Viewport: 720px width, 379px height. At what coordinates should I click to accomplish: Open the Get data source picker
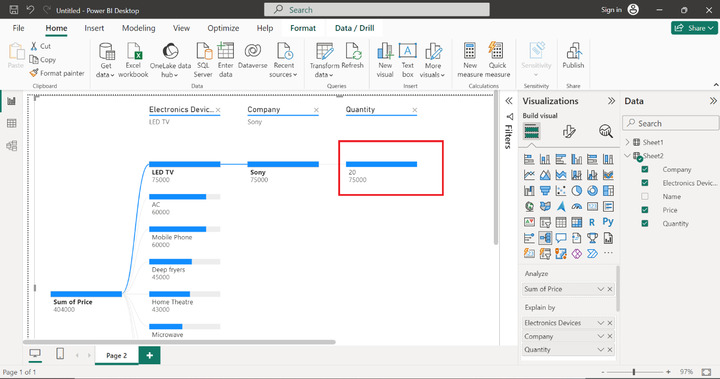point(106,60)
